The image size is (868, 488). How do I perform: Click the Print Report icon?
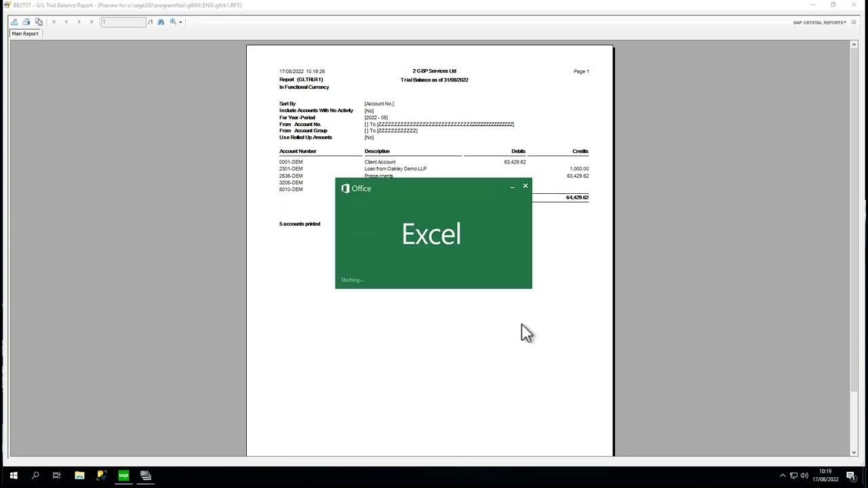point(26,22)
